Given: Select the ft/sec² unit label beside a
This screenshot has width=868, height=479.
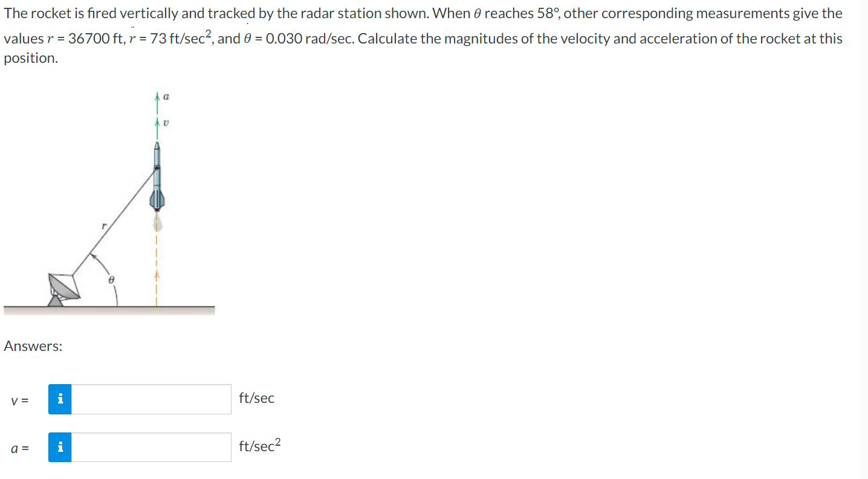Looking at the screenshot, I should pyautogui.click(x=259, y=446).
